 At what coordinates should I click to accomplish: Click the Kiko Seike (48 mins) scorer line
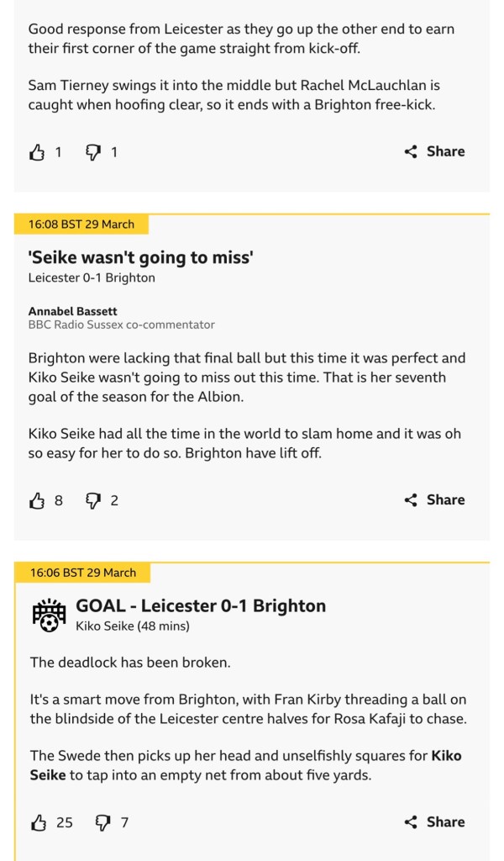[133, 626]
